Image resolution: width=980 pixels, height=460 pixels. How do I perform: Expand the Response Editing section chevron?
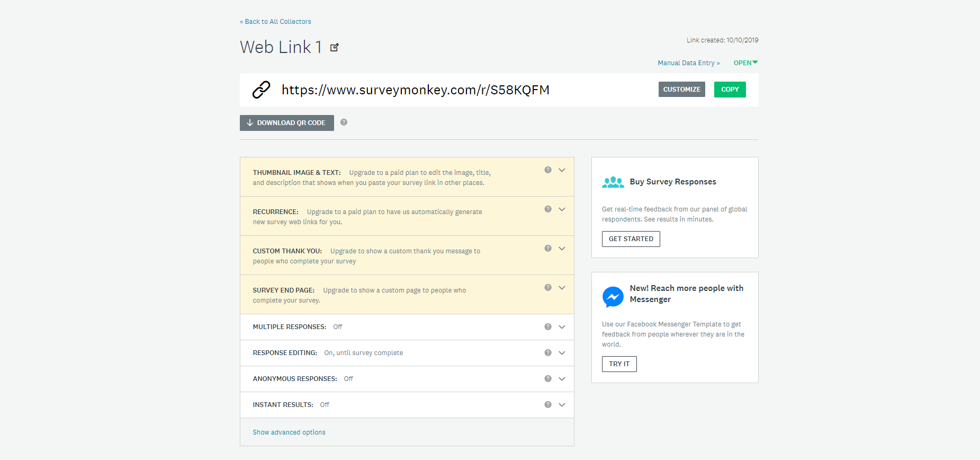click(562, 353)
